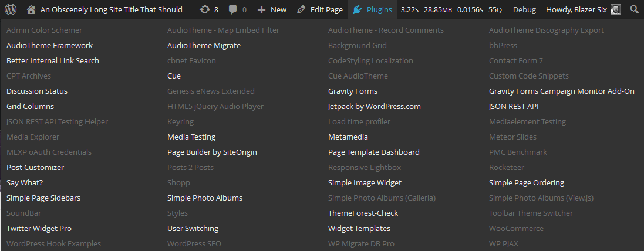Viewport: 644px width, 251px height.
Task: Select the WordPress SEO plugin entry
Action: click(194, 243)
